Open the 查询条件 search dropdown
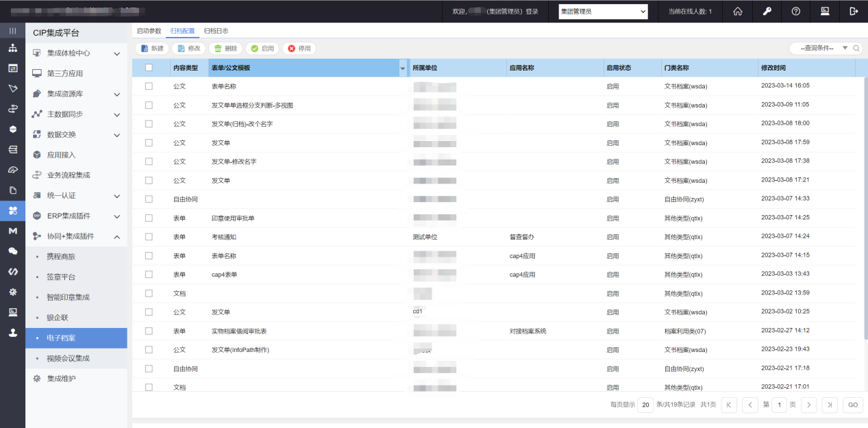The width and height of the screenshot is (868, 428). tap(826, 49)
